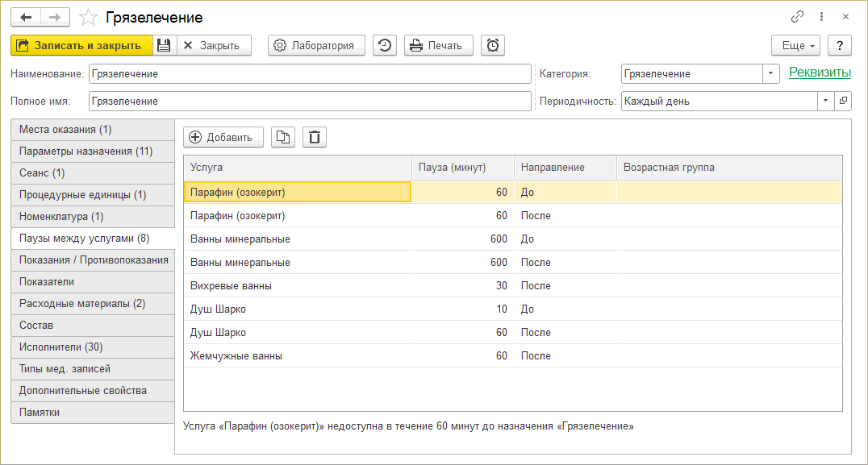Select the Показания / Противопоказания tab

(93, 260)
